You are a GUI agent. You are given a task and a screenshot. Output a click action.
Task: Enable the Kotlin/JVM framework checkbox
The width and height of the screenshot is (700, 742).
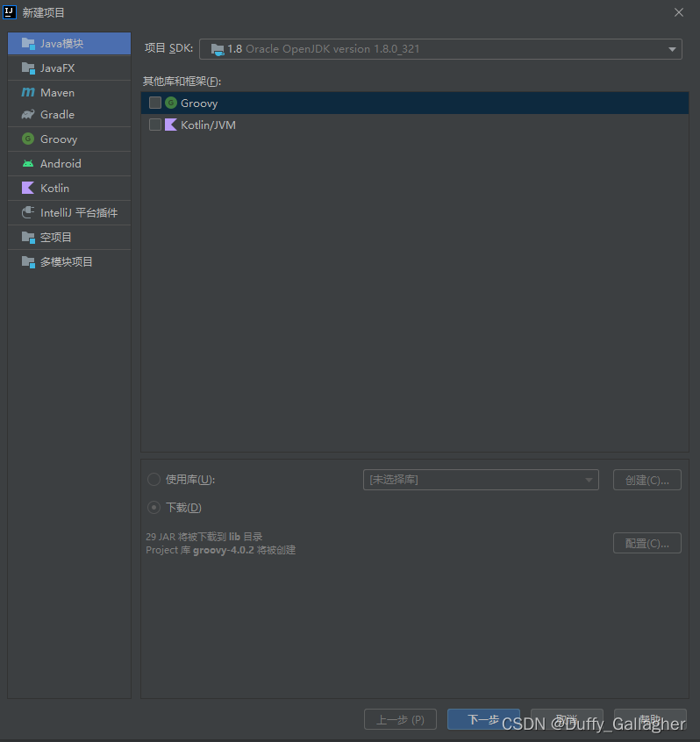[155, 125]
